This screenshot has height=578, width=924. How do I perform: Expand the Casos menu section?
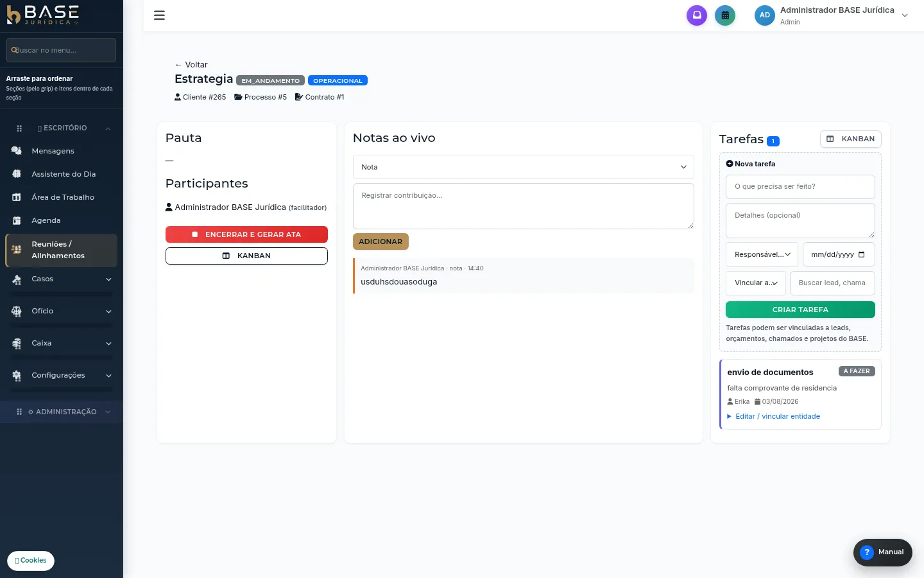(x=62, y=279)
